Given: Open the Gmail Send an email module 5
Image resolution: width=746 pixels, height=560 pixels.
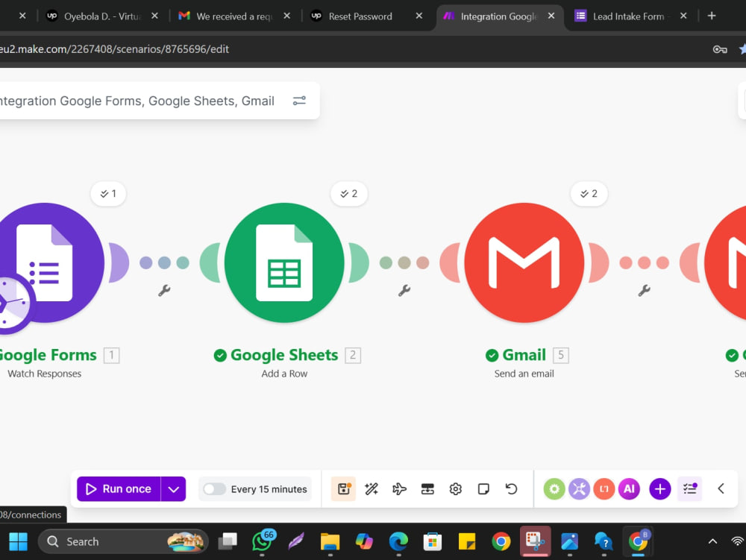Looking at the screenshot, I should 524,262.
